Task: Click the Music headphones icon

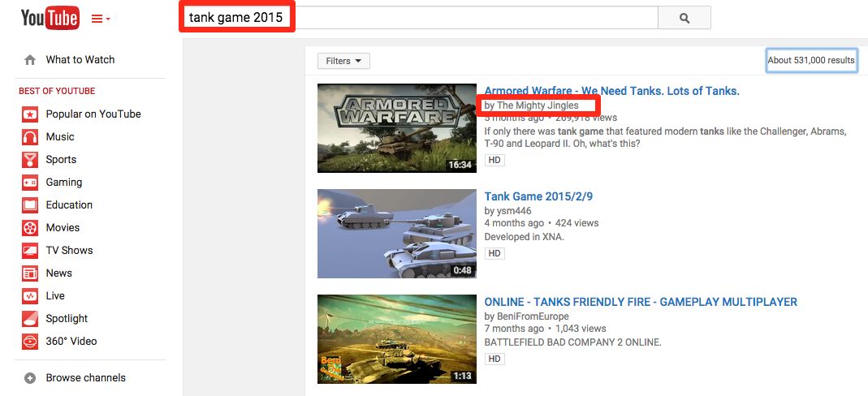Action: [30, 137]
